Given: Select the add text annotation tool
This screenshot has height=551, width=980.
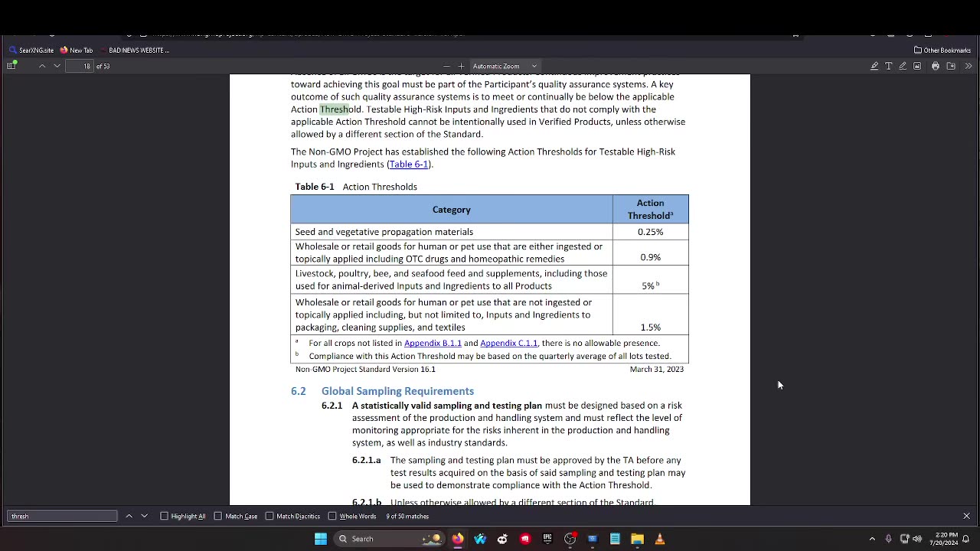Looking at the screenshot, I should [889, 66].
